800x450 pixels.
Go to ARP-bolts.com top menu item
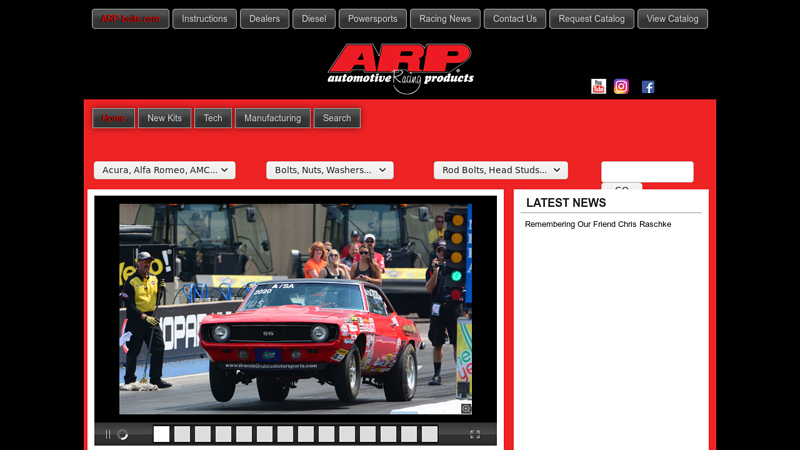[130, 19]
